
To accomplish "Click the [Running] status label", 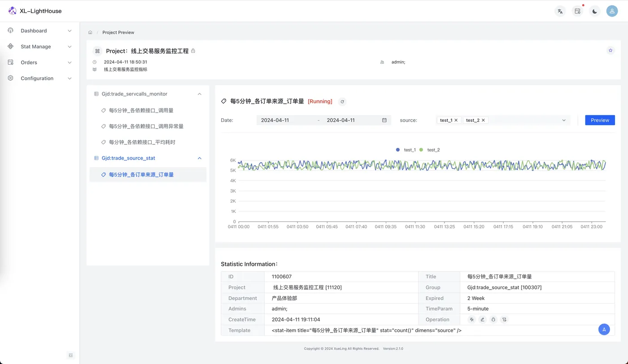I will coord(320,102).
